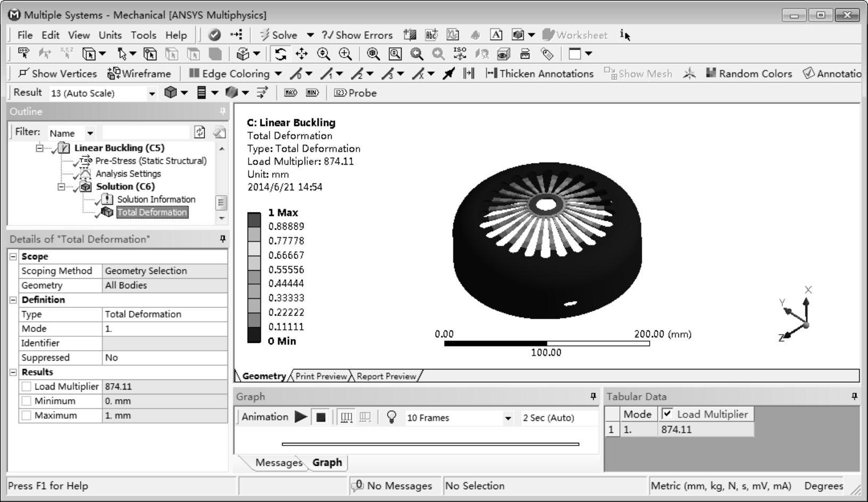Switch to the Print Preview tab
Viewport: 868px width, 502px height.
[x=321, y=376]
